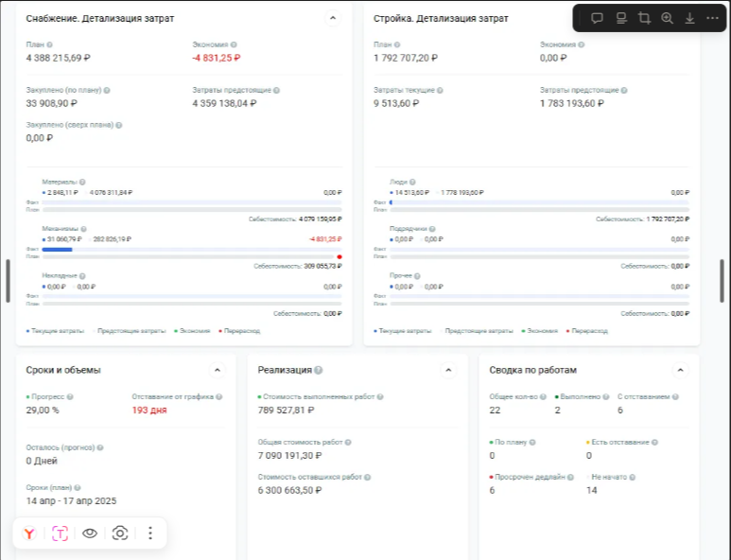This screenshot has width=731, height=560.
Task: Click help icon next to С отставанием
Action: pyautogui.click(x=675, y=396)
